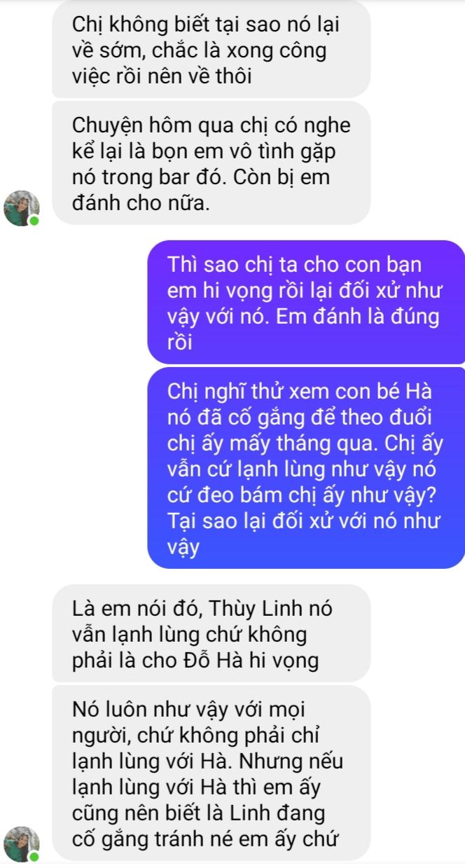Tap the purple "Thì sao chị ta cho" message
465x868 pixels.
[x=306, y=302]
